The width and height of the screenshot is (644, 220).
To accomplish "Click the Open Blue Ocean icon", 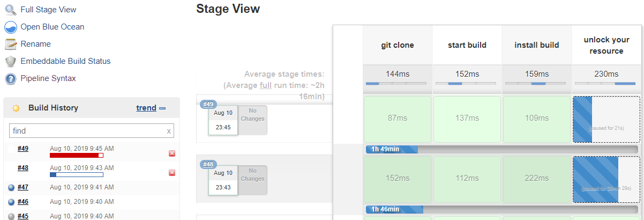I will 10,27.
